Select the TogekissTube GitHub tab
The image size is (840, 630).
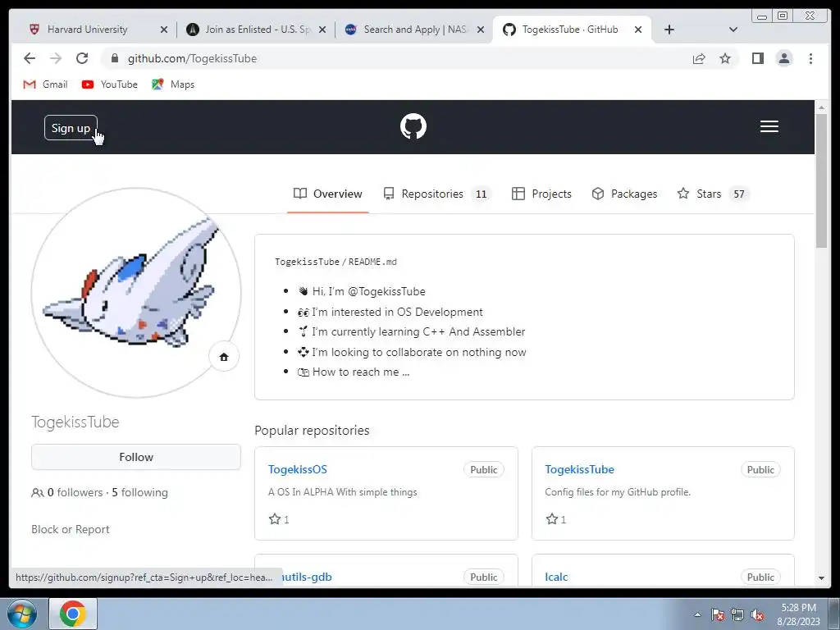570,30
